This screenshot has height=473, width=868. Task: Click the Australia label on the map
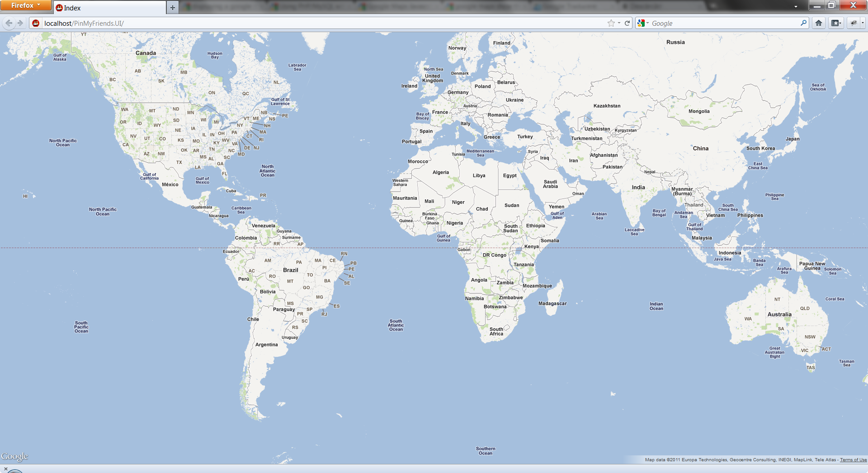click(x=779, y=314)
